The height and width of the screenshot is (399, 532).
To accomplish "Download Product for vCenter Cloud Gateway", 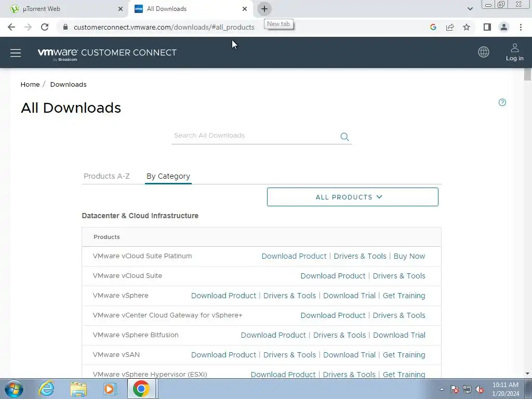I will coord(333,315).
